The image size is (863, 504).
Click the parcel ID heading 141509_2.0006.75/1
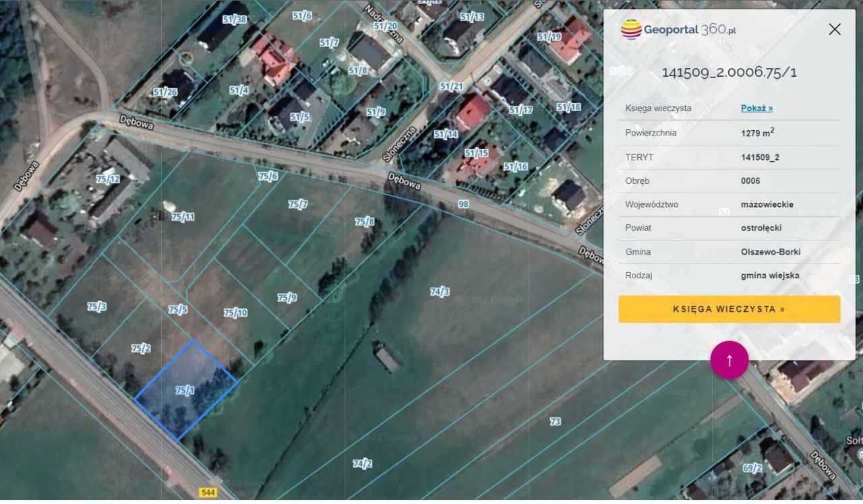(x=729, y=72)
